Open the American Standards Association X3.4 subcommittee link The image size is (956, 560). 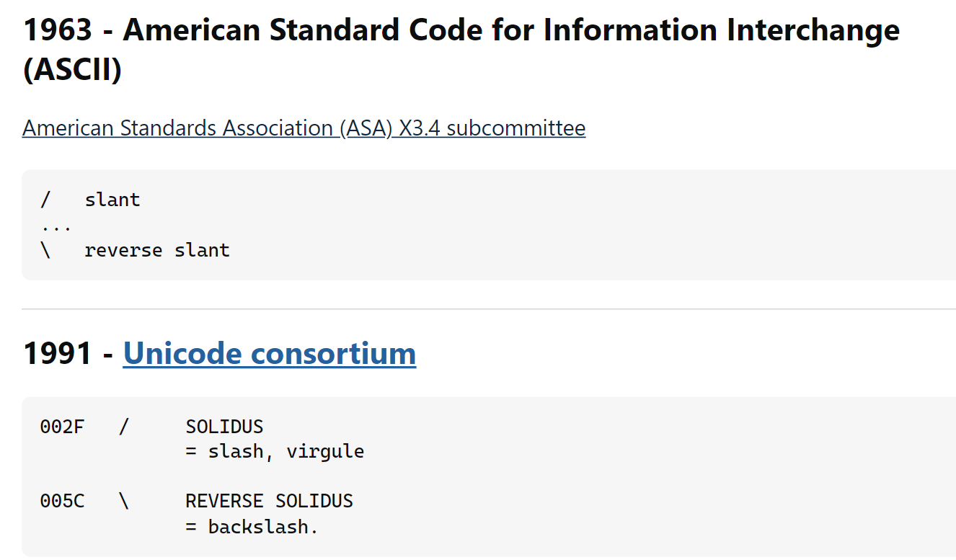(x=304, y=128)
